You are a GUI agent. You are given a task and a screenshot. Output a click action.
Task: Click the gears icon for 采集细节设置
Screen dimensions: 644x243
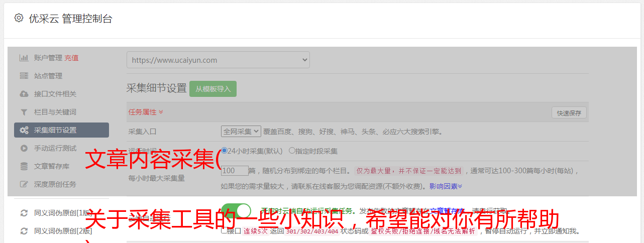[24, 130]
